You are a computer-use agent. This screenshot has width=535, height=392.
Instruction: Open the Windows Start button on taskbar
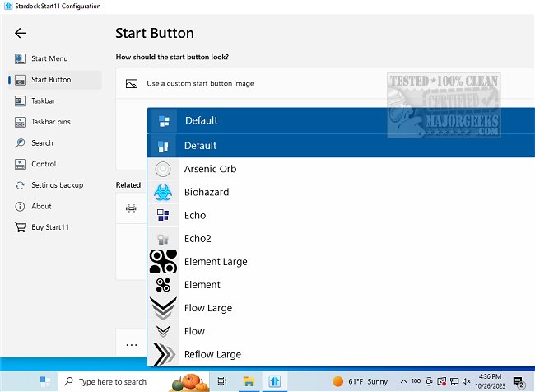tap(44, 381)
